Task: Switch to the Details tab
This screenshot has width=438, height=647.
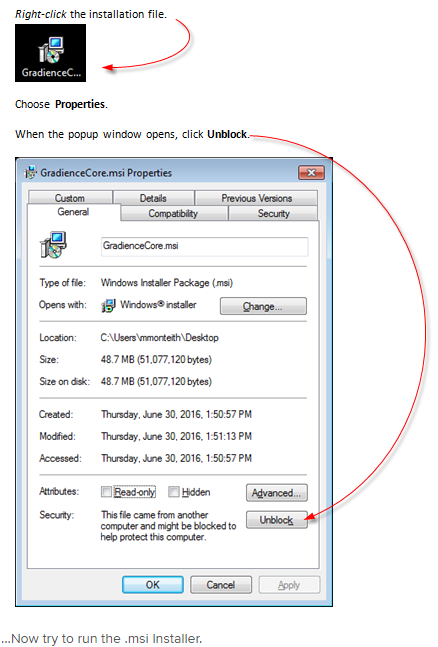Action: [153, 198]
